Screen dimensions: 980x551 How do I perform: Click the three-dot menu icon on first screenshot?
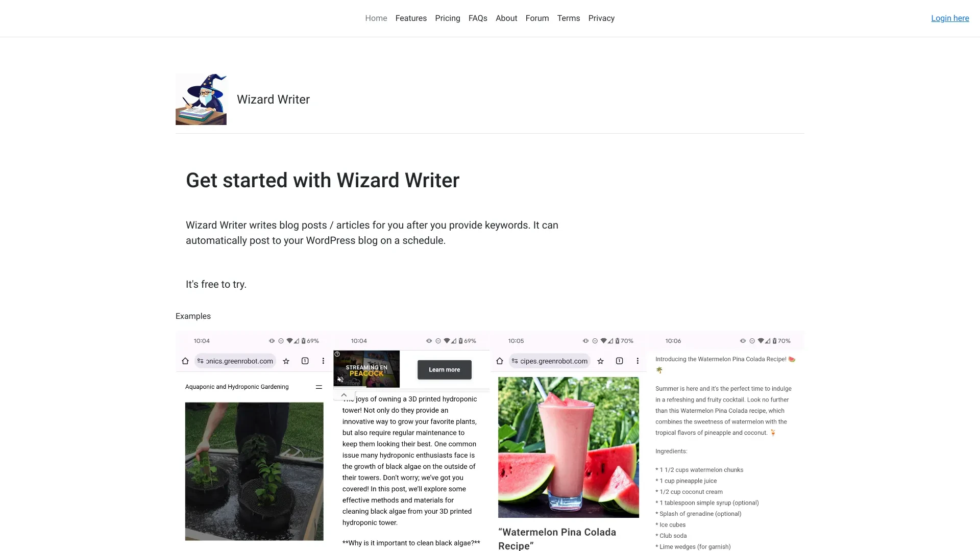[323, 361]
